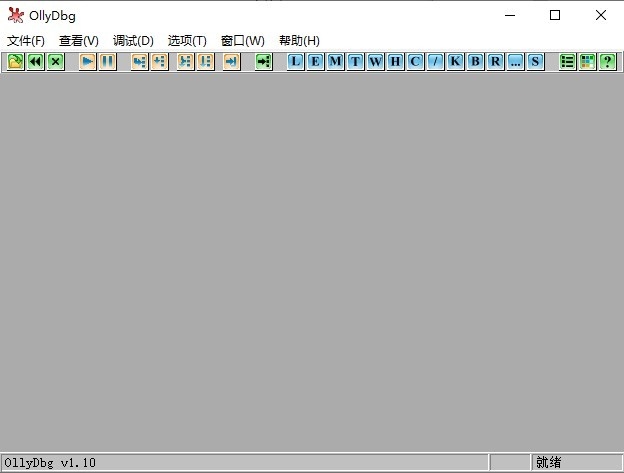Click the Step into icon
This screenshot has height=473, width=624.
coord(139,62)
